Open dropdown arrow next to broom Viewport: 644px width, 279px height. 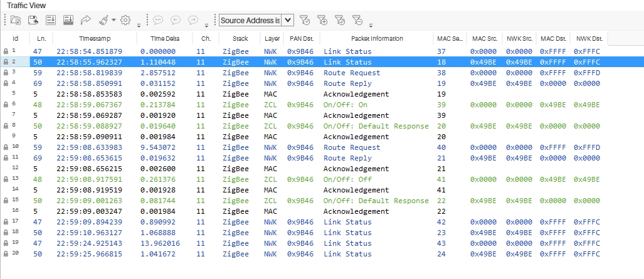(113, 19)
